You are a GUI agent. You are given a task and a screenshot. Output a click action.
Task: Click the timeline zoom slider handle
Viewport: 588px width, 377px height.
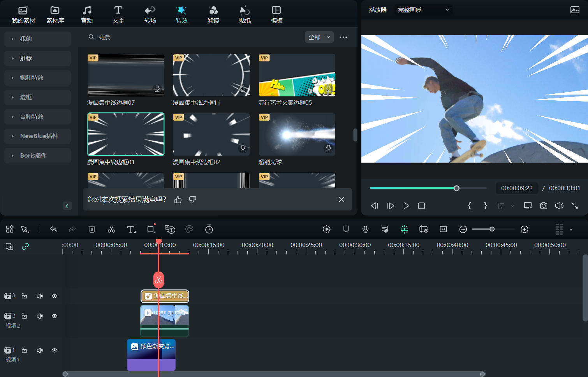[x=492, y=229]
